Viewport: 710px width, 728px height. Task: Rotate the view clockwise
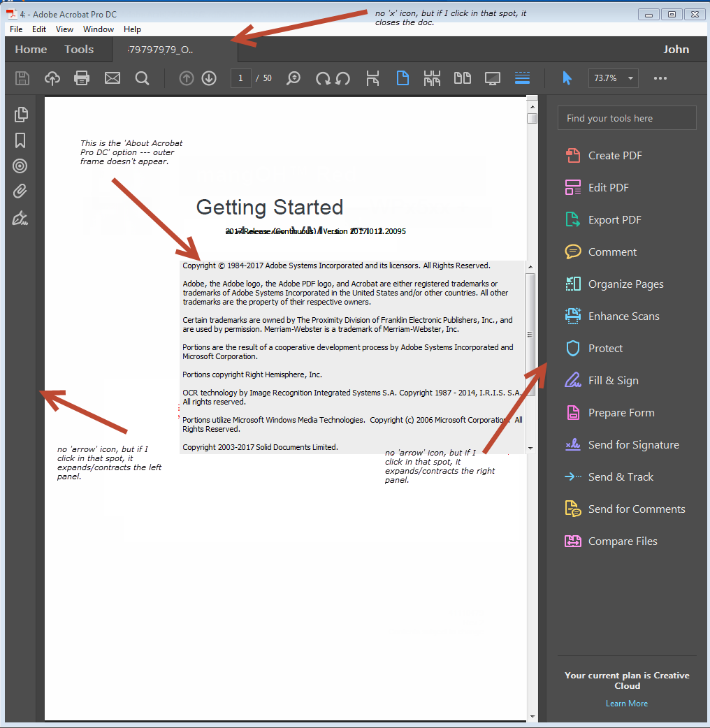(322, 78)
